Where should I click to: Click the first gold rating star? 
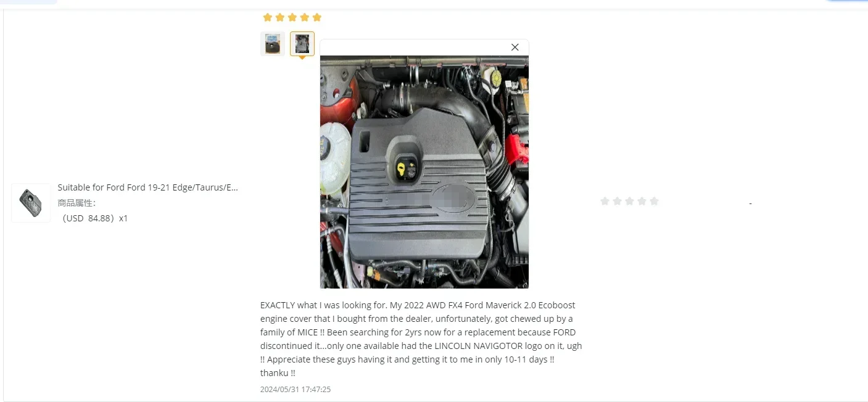tap(267, 17)
